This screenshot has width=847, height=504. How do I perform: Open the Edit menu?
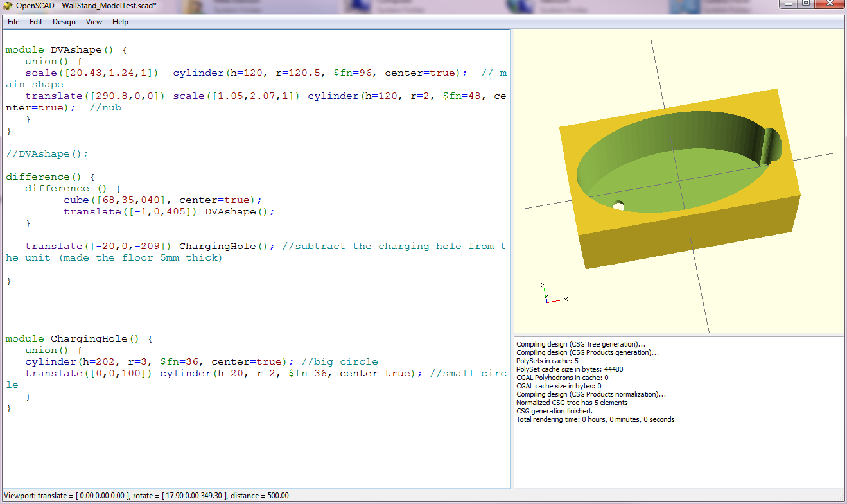tap(36, 22)
